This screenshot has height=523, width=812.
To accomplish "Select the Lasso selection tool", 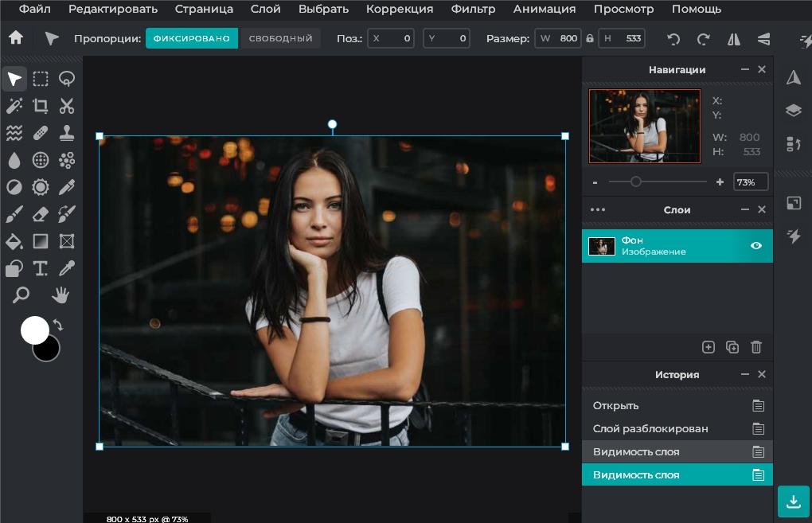I will (x=67, y=79).
